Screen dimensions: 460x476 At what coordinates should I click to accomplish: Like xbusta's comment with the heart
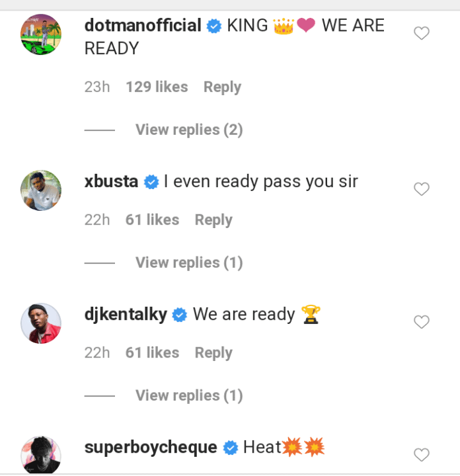(x=421, y=189)
